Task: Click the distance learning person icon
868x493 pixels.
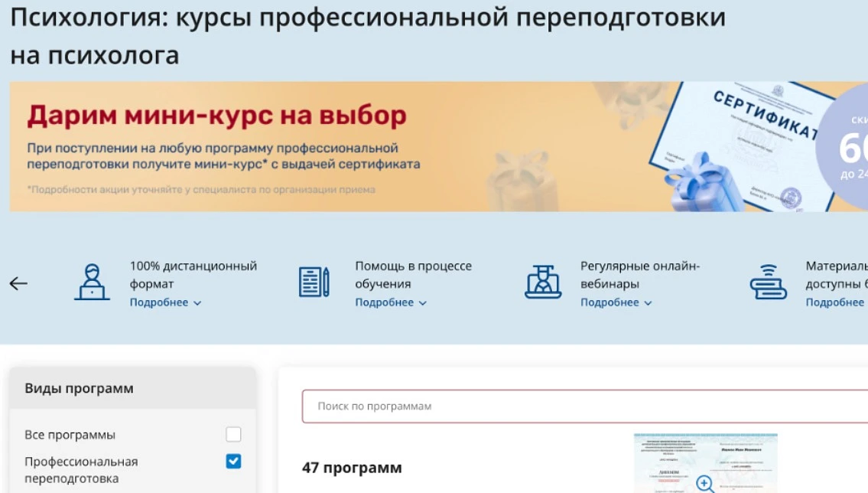Action: click(93, 281)
